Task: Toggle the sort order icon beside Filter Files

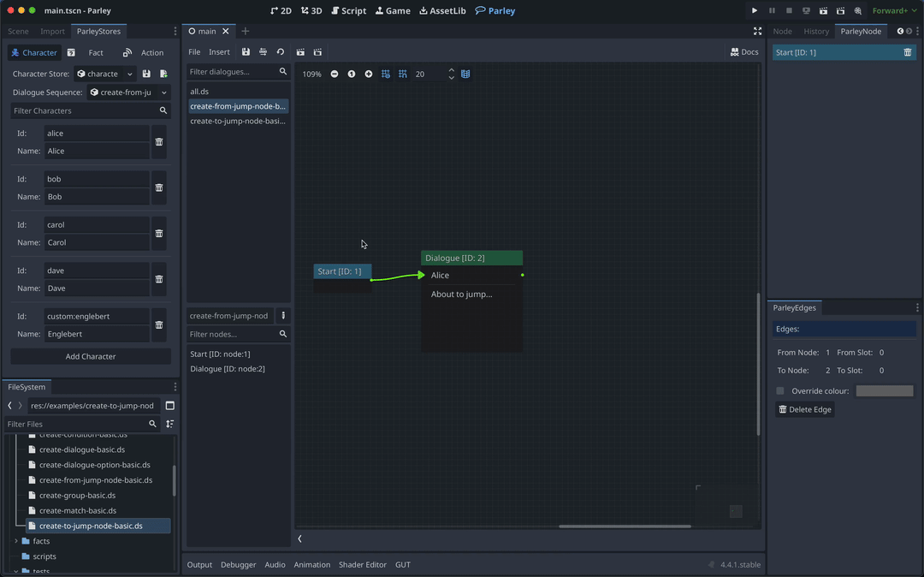Action: click(x=169, y=424)
